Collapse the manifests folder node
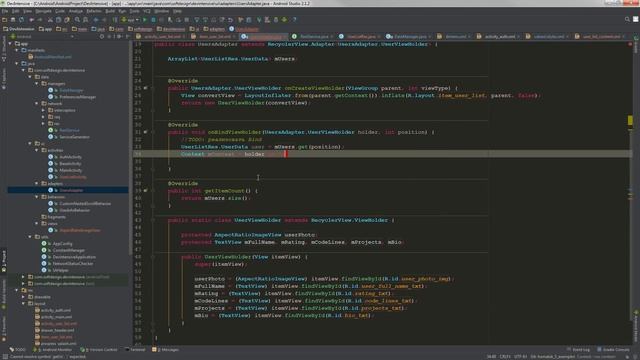Screen dimensions: 640x360 coord(17,50)
